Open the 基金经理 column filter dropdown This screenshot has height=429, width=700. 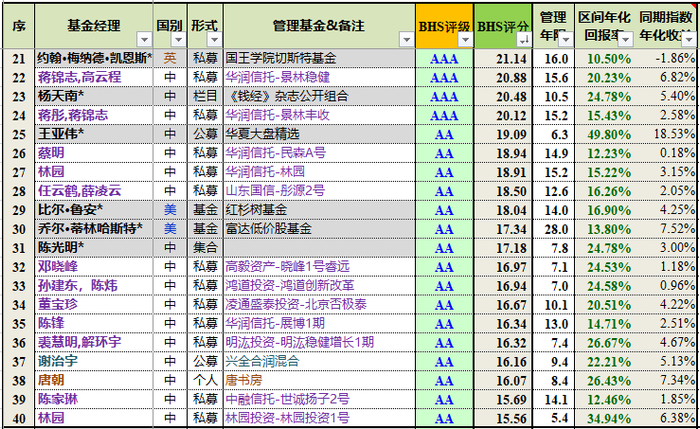144,40
